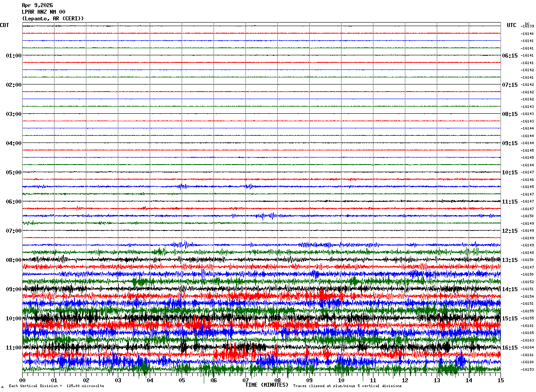
Task: Select the 04:00 CDT time label
Action: coord(14,143)
